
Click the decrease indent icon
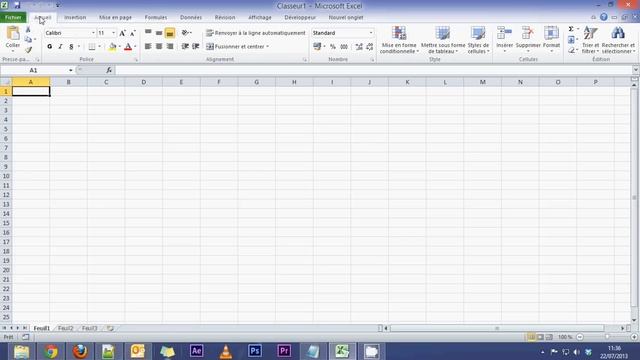pyautogui.click(x=185, y=47)
